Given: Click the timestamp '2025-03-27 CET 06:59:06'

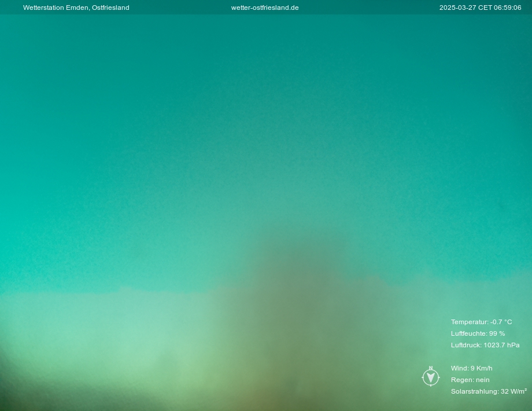Looking at the screenshot, I should pyautogui.click(x=480, y=8).
